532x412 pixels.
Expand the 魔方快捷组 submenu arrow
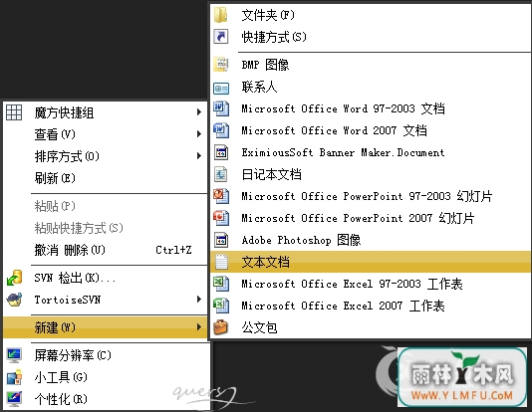[x=199, y=112]
